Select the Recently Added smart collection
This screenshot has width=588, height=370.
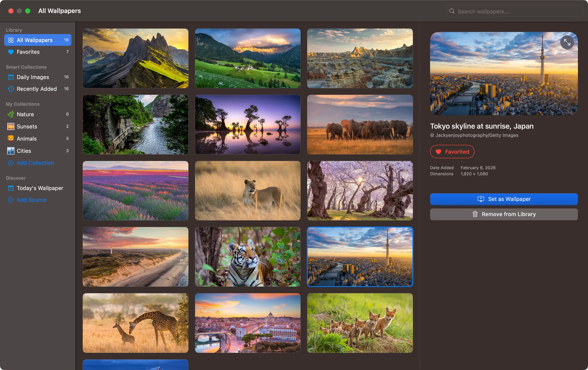click(38, 89)
